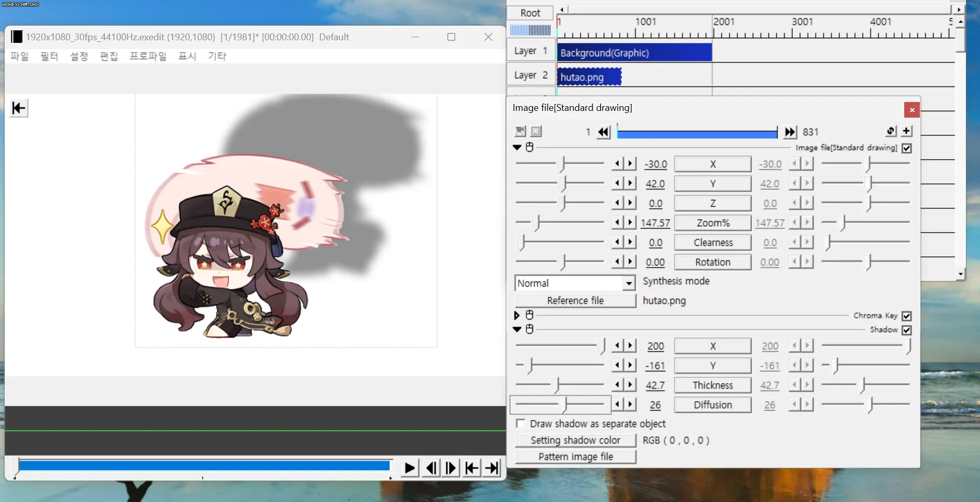The image size is (980, 502).
Task: Decrease left Shadow X value 200
Action: pyautogui.click(x=617, y=346)
